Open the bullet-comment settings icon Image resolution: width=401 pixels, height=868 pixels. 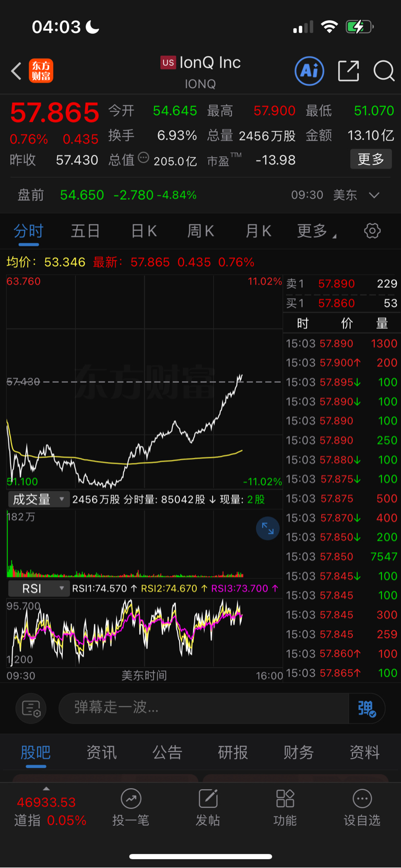tap(31, 708)
